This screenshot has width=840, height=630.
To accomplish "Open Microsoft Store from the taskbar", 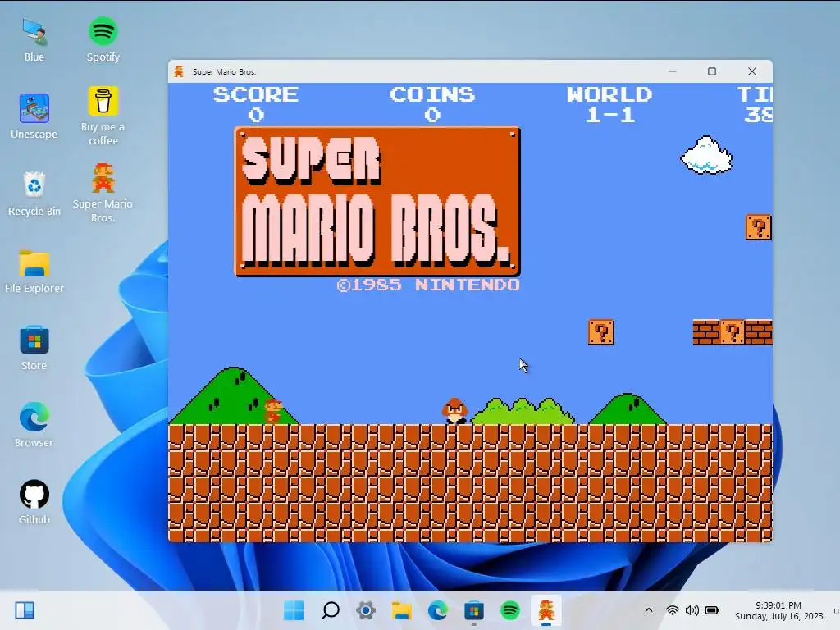I will [x=474, y=610].
